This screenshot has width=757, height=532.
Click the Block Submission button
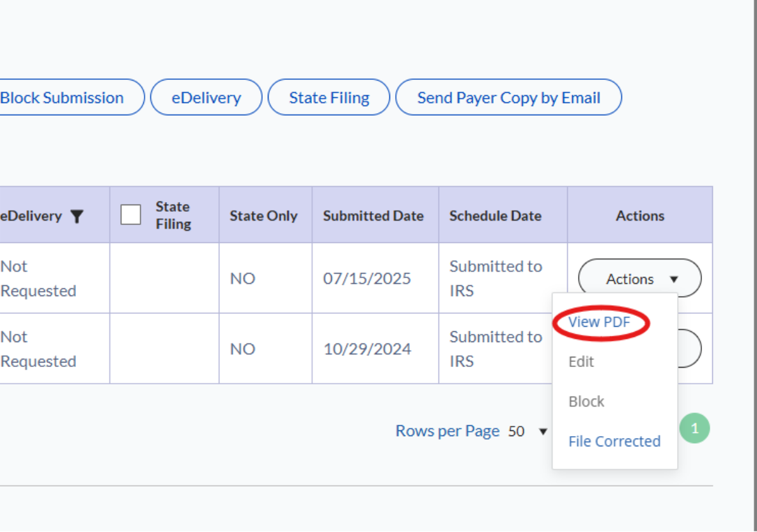(x=61, y=97)
